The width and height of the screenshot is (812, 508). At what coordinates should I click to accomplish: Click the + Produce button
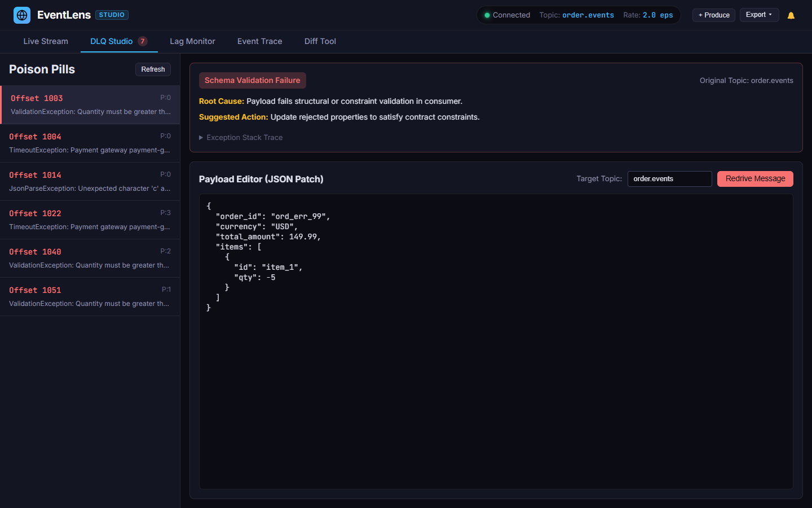point(714,15)
